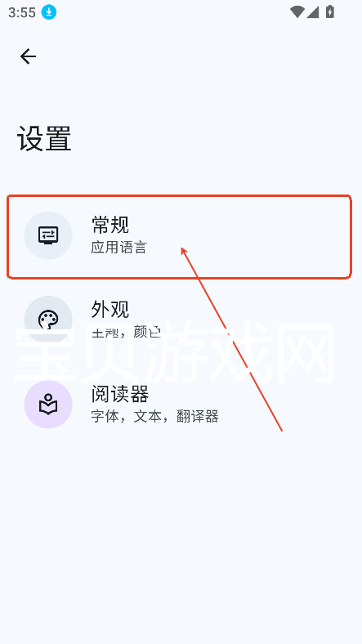362x644 pixels.
Task: Tap the Wi-Fi status icon
Action: 297,12
